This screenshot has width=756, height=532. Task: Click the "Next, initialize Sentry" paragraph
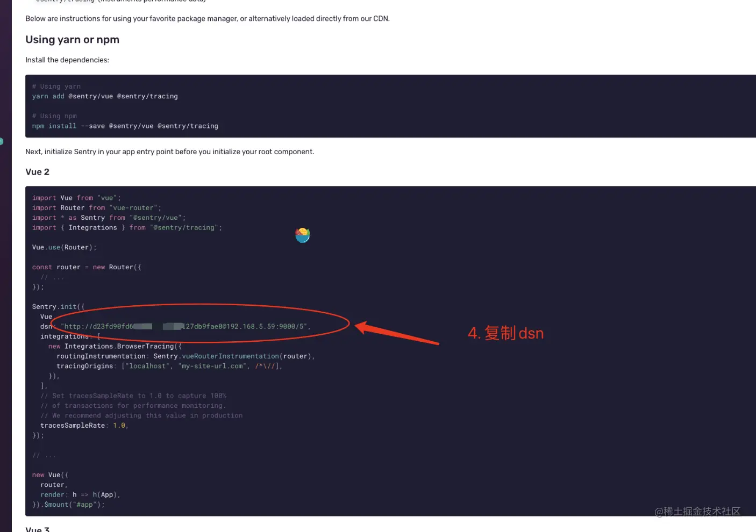pos(170,152)
